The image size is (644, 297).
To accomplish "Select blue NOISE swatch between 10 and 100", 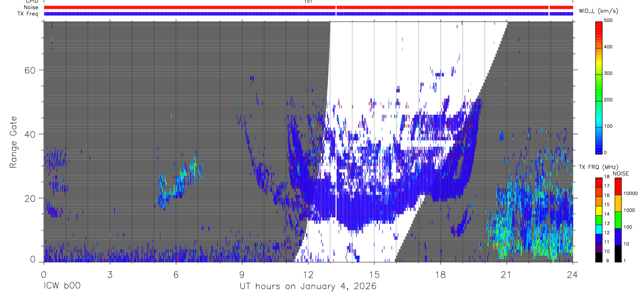I will [618, 236].
